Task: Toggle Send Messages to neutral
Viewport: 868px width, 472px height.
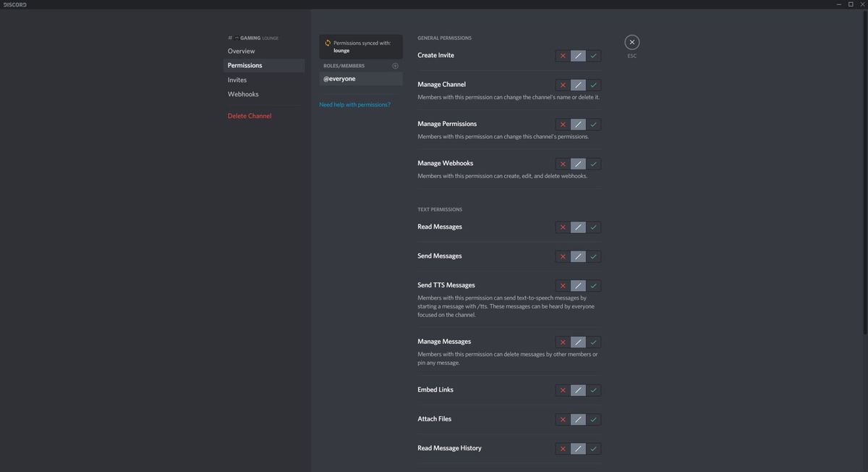Action: (x=577, y=256)
